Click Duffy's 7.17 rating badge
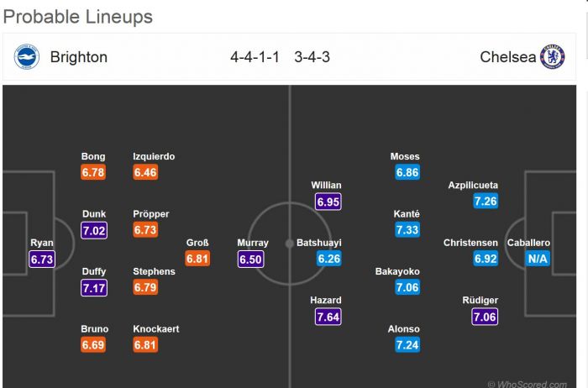This screenshot has height=388, width=588. tap(93, 288)
